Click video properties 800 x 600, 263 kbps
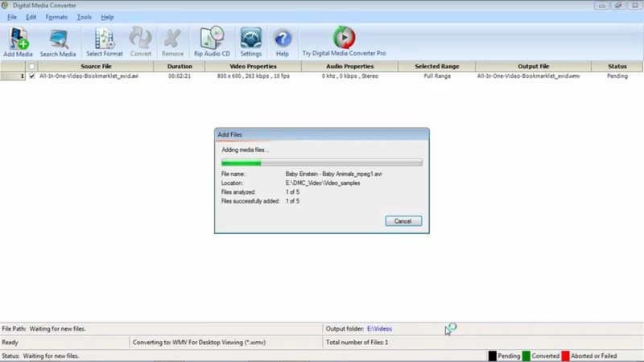This screenshot has width=644, height=362. [x=254, y=76]
